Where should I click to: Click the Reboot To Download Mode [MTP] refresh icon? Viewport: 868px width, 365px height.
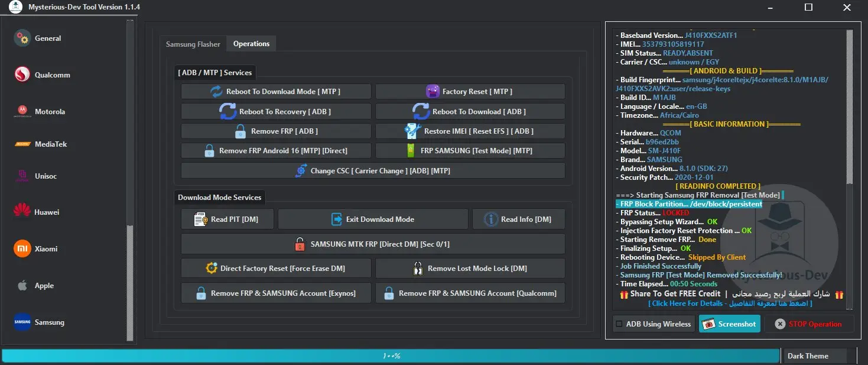tap(217, 92)
